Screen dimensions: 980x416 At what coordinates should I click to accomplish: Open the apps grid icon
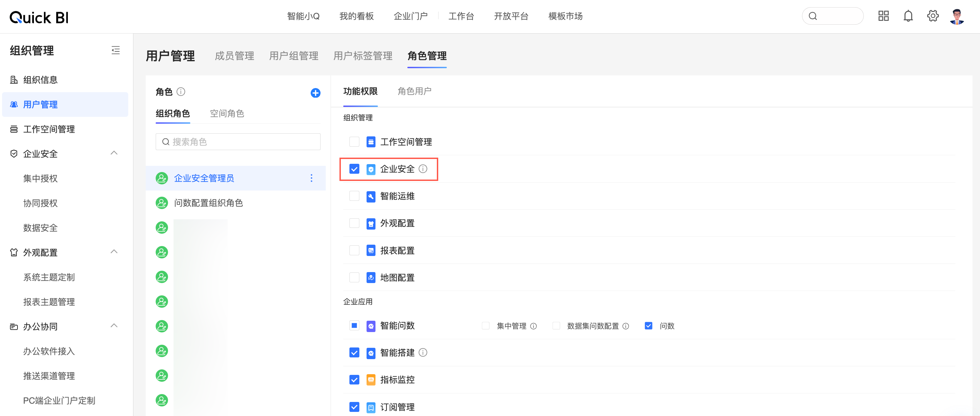(883, 16)
